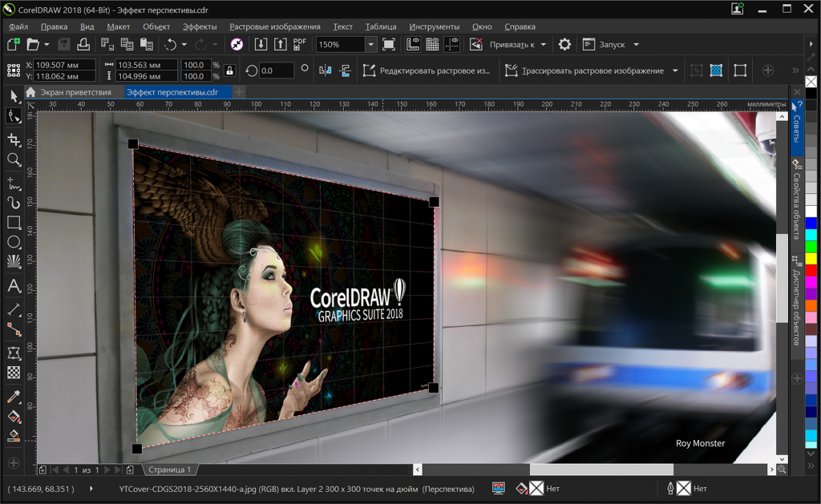Create a new document
The image size is (821, 504).
13,45
